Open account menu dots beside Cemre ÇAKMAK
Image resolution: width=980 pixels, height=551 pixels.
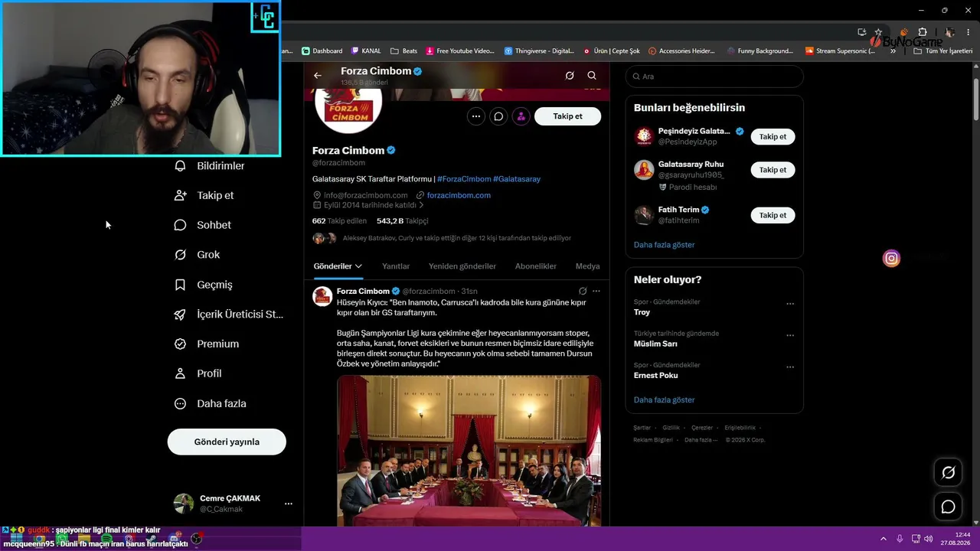coord(289,504)
